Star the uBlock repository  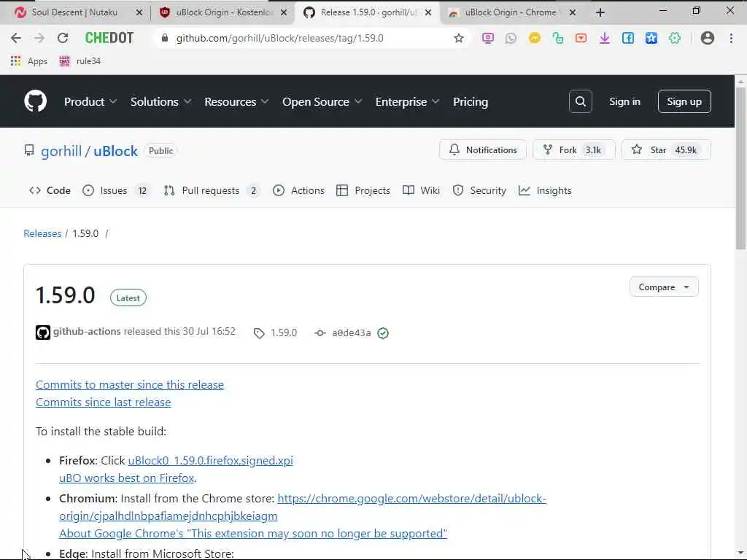(666, 150)
